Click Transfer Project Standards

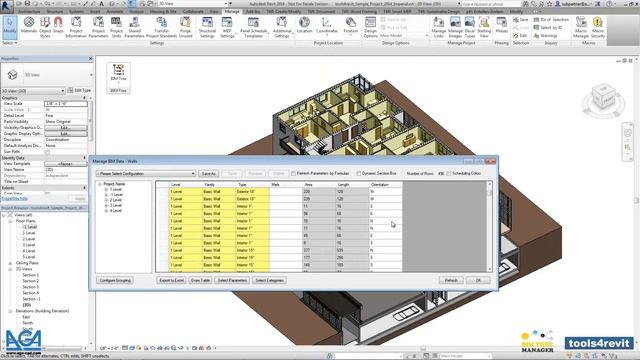pyautogui.click(x=162, y=27)
